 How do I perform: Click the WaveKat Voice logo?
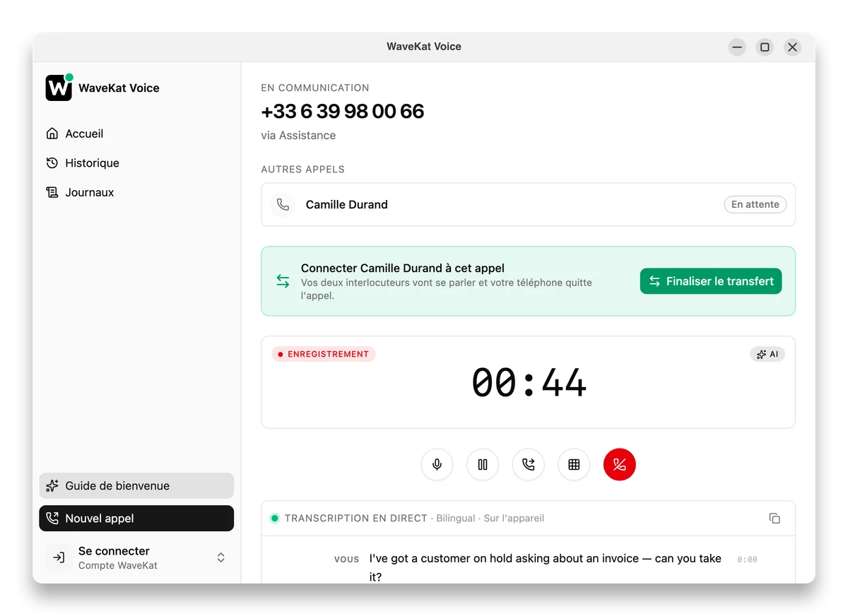coord(59,88)
